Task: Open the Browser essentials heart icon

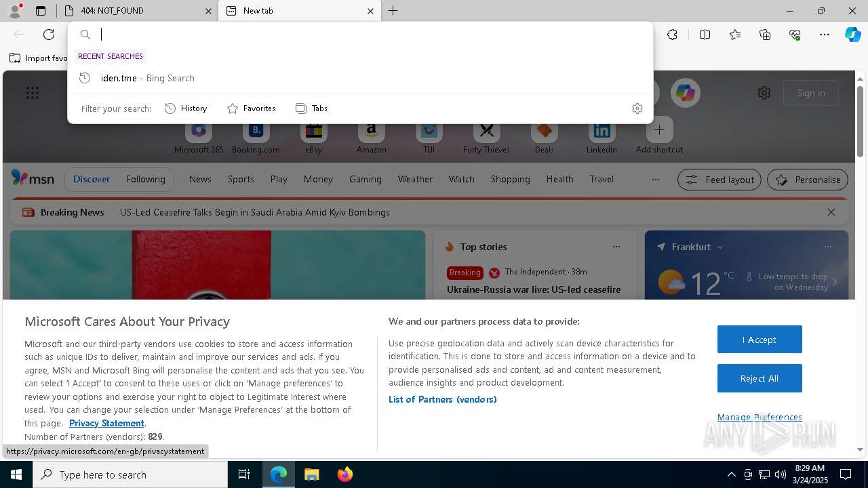Action: coord(795,35)
